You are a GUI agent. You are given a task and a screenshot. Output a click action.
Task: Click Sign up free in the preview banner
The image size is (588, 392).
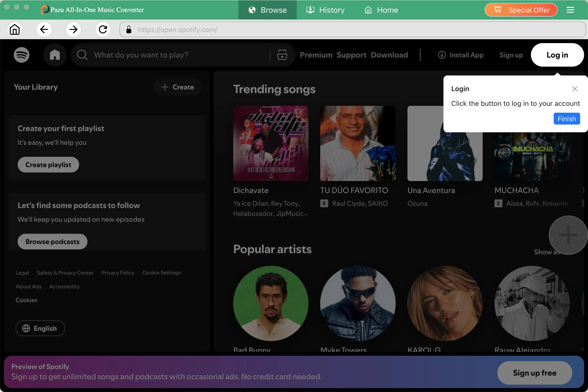[535, 373]
